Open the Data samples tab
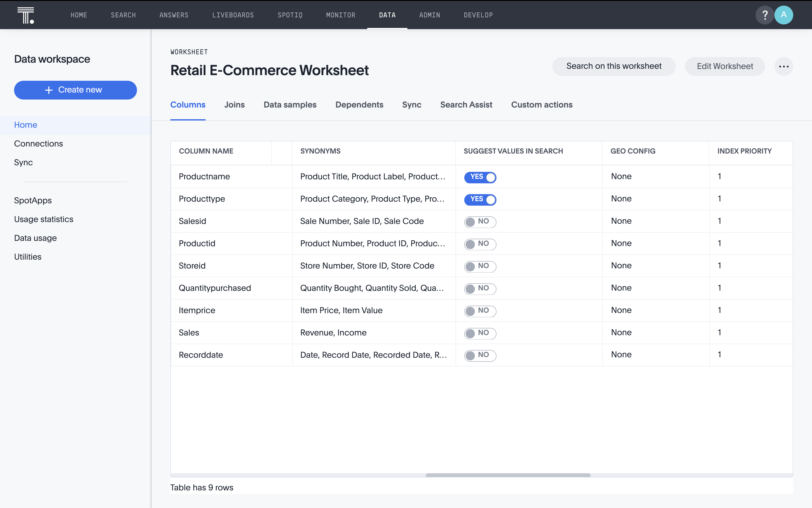Viewport: 812px width, 508px height. pos(290,104)
